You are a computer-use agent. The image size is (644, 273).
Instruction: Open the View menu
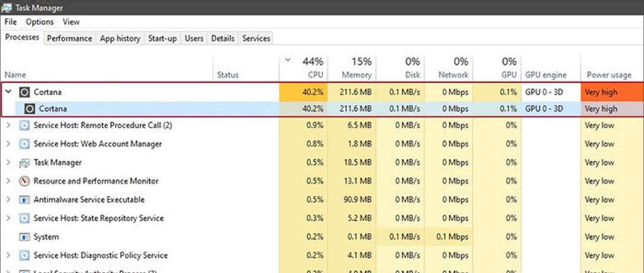(x=71, y=22)
